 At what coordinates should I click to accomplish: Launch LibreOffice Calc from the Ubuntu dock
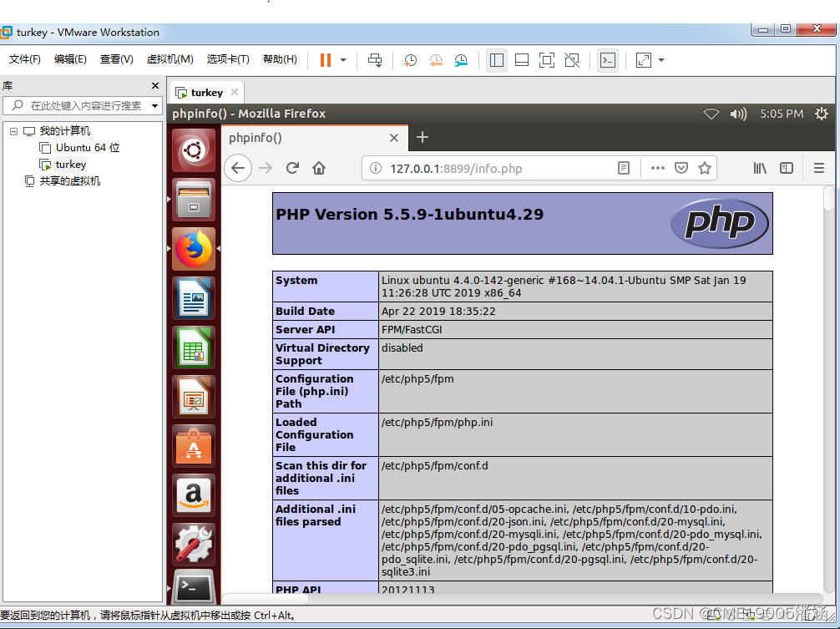point(193,347)
